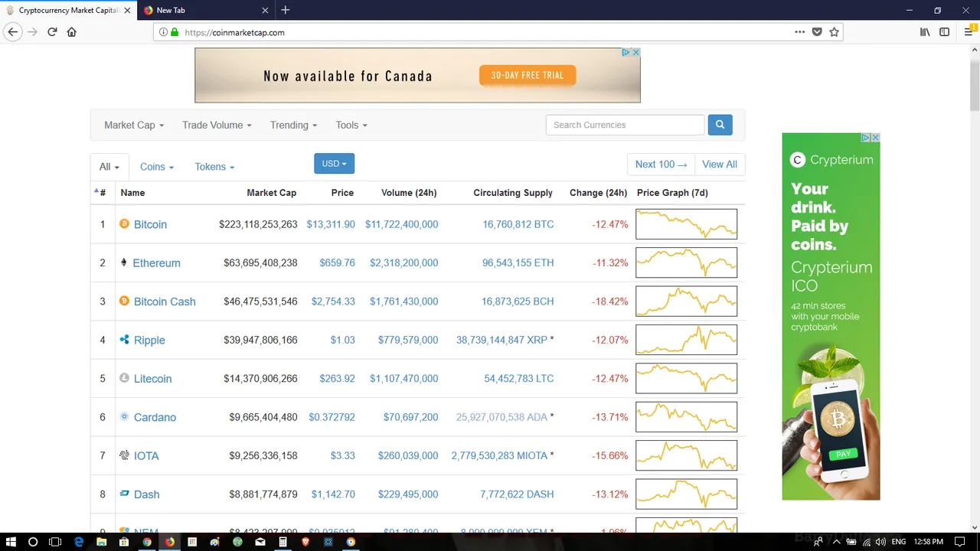Click the blue search magnifier button
Screen dimensions: 980x551
[720, 125]
